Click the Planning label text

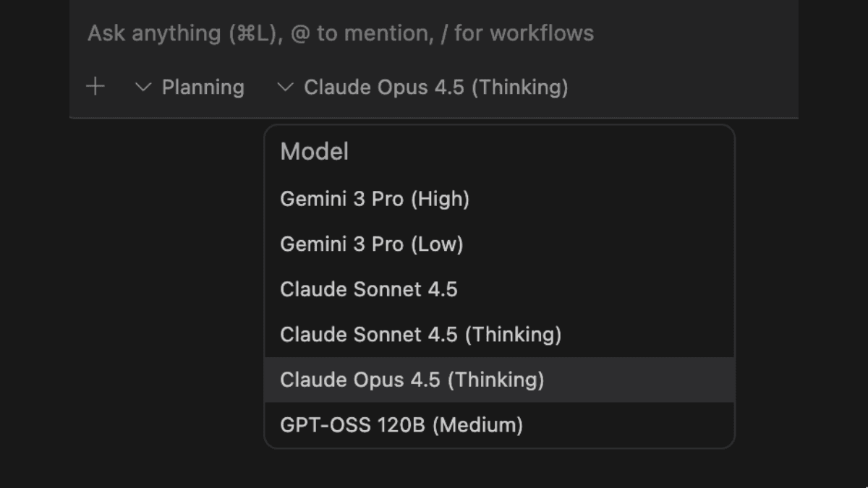(x=203, y=87)
